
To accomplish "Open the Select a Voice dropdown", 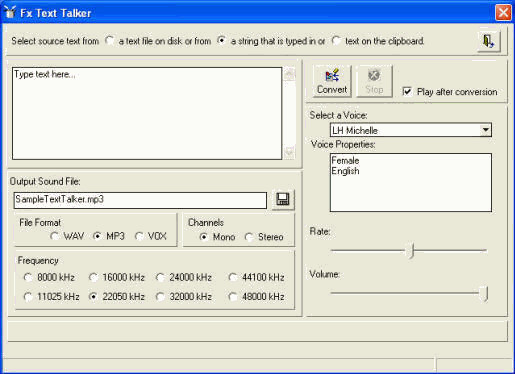I will point(486,130).
